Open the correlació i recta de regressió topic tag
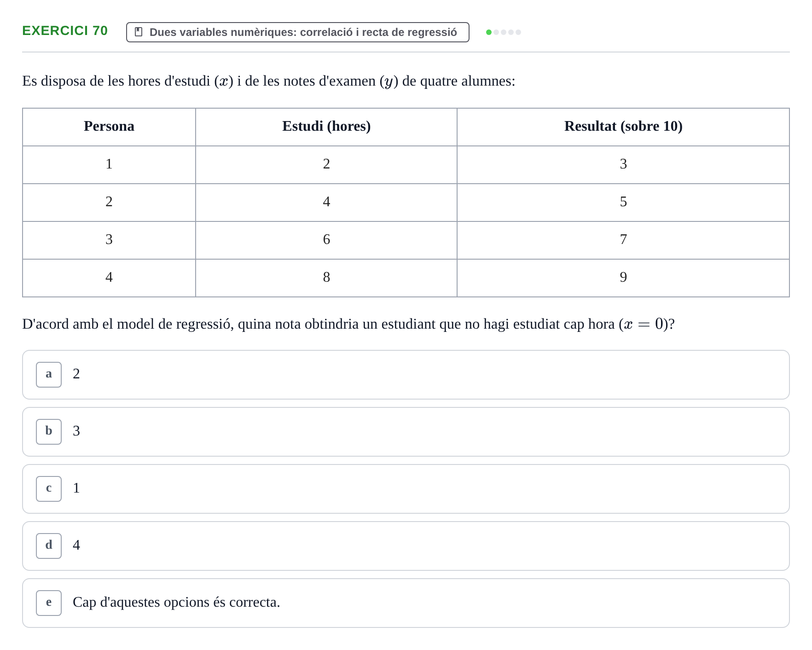Image resolution: width=812 pixels, height=650 pixels. tap(298, 32)
